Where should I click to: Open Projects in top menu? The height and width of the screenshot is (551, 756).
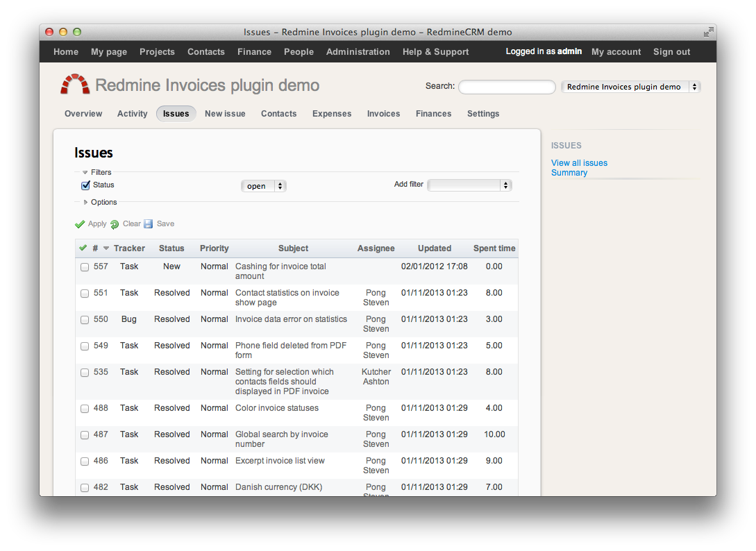click(x=157, y=51)
